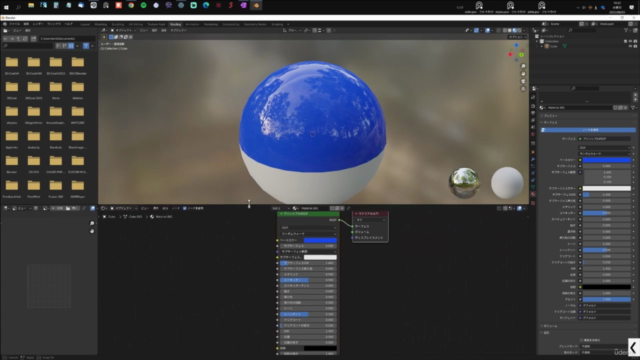Toggle viewport overlays button
This screenshot has height=360, width=640.
pyautogui.click(x=487, y=30)
